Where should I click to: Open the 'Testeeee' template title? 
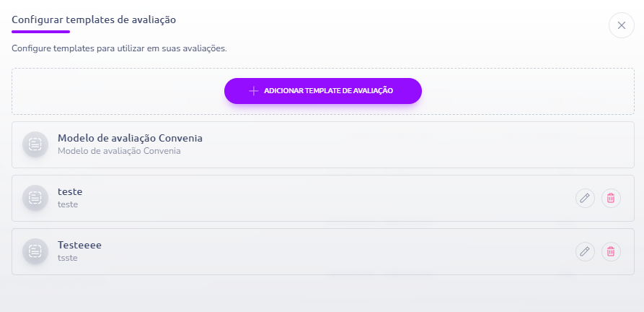click(x=79, y=245)
